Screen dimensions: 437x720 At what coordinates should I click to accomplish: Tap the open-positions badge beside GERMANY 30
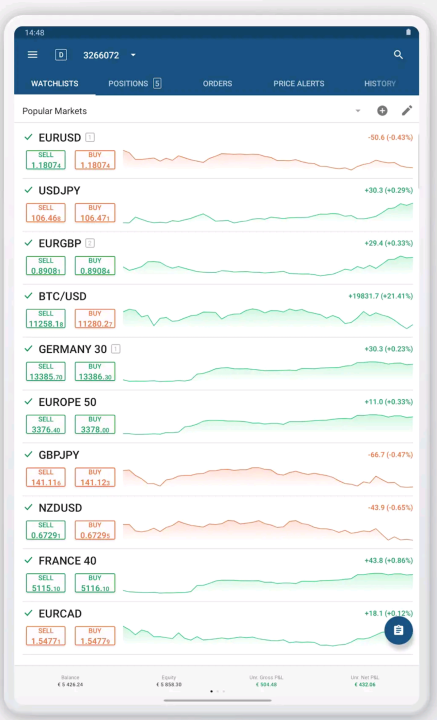[116, 349]
